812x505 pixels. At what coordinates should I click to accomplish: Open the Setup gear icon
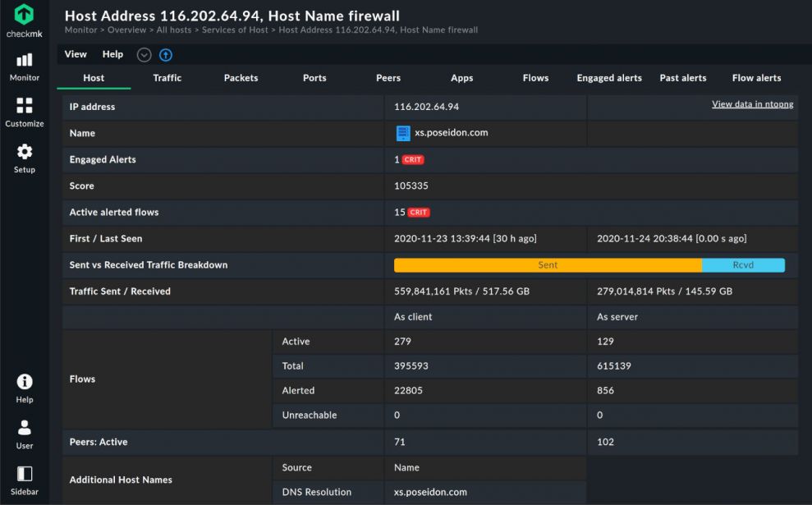(25, 152)
